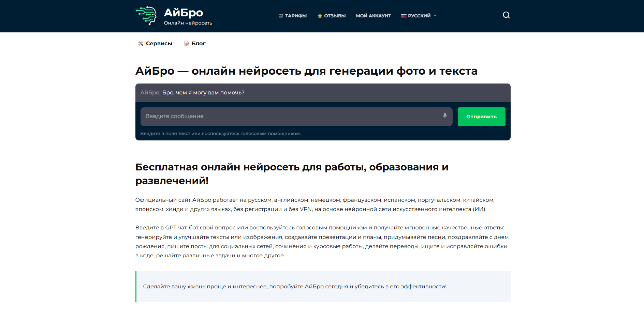This screenshot has height=318, width=644.
Task: Click the Russian flag icon
Action: 404,16
